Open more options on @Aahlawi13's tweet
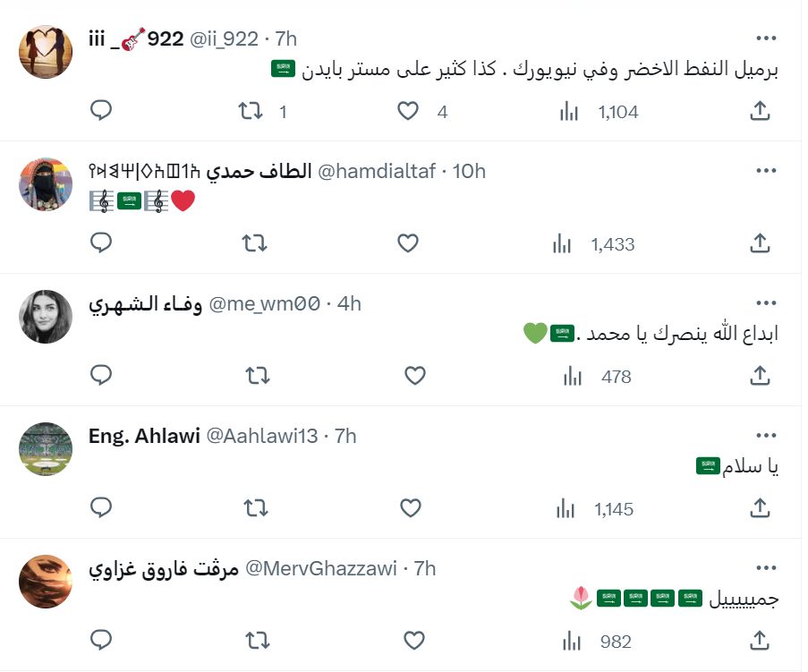 (x=766, y=434)
